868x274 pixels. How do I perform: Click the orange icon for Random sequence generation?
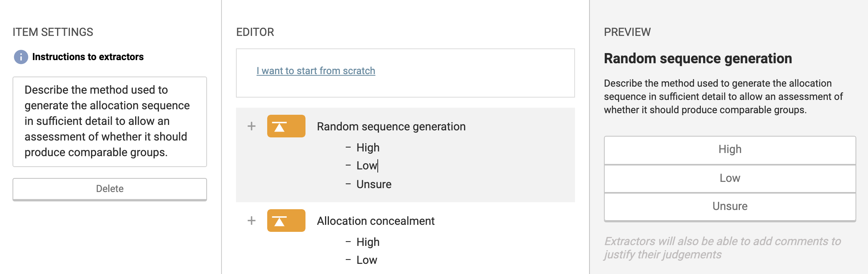(x=286, y=126)
